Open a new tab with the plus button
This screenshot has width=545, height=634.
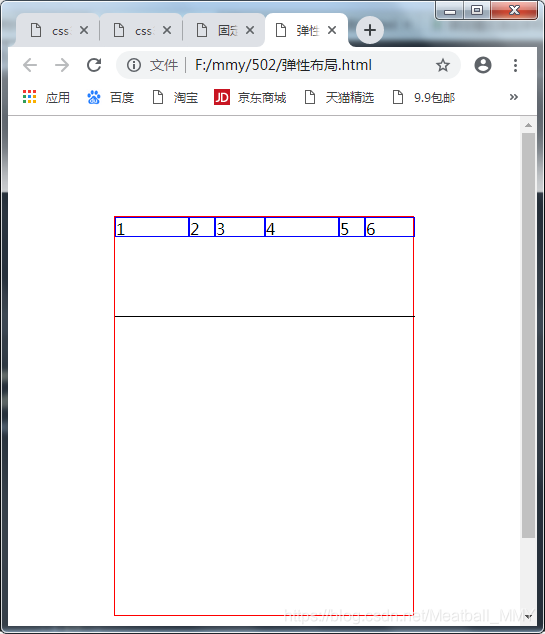pos(370,30)
